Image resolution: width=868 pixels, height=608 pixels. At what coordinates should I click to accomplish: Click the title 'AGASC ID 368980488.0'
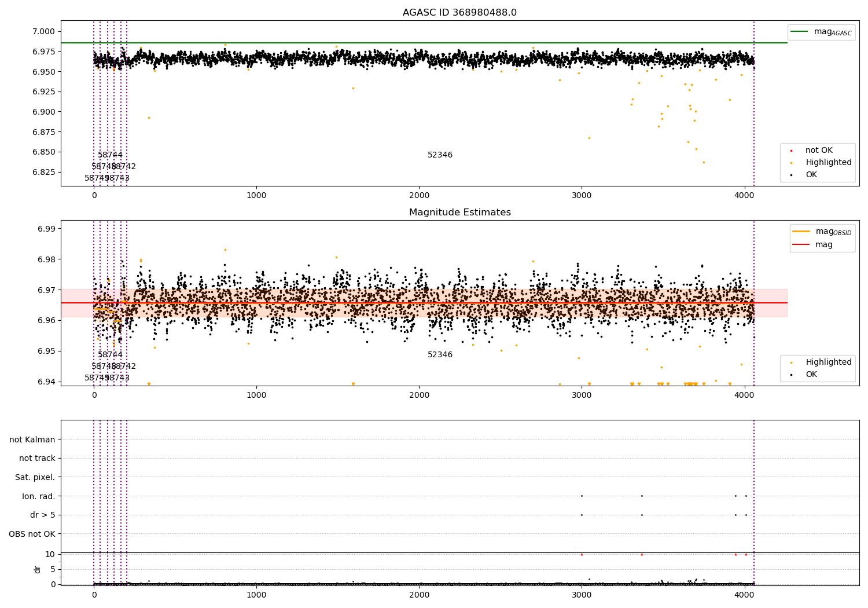[x=459, y=13]
